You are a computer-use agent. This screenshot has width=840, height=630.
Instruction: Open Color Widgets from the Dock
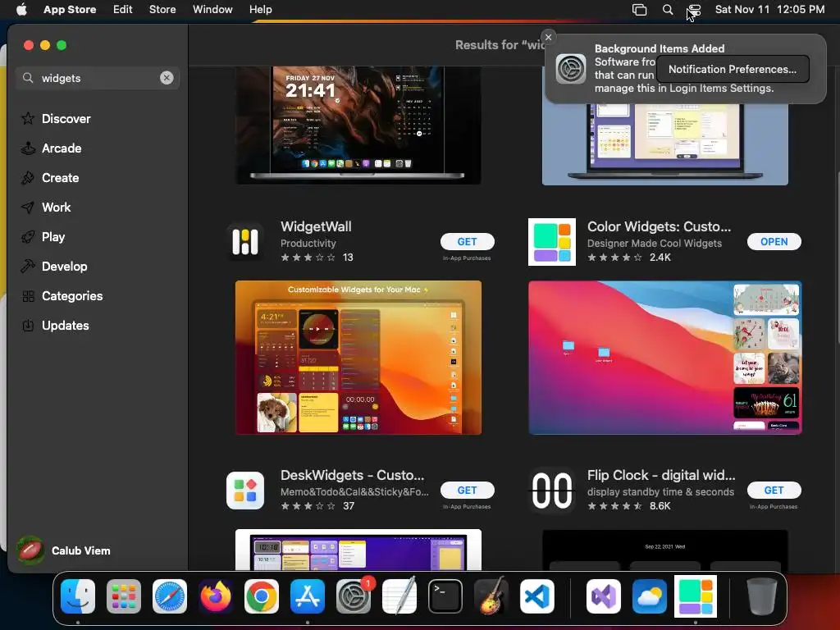(x=696, y=596)
